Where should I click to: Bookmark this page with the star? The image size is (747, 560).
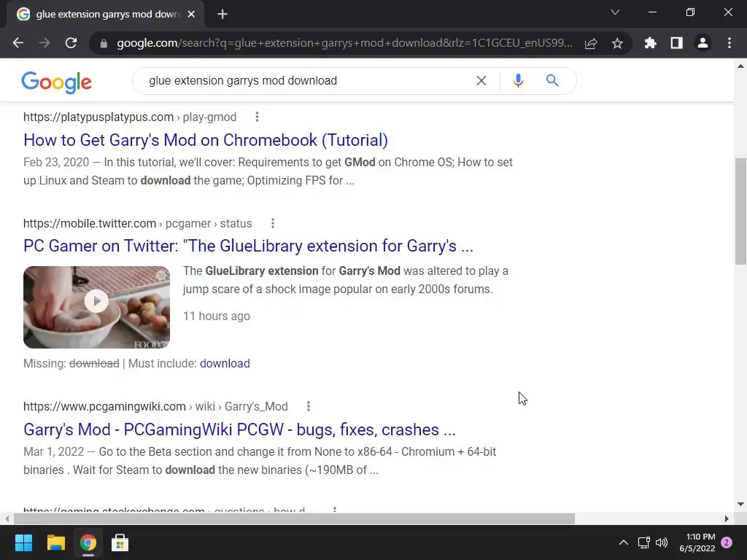[617, 43]
